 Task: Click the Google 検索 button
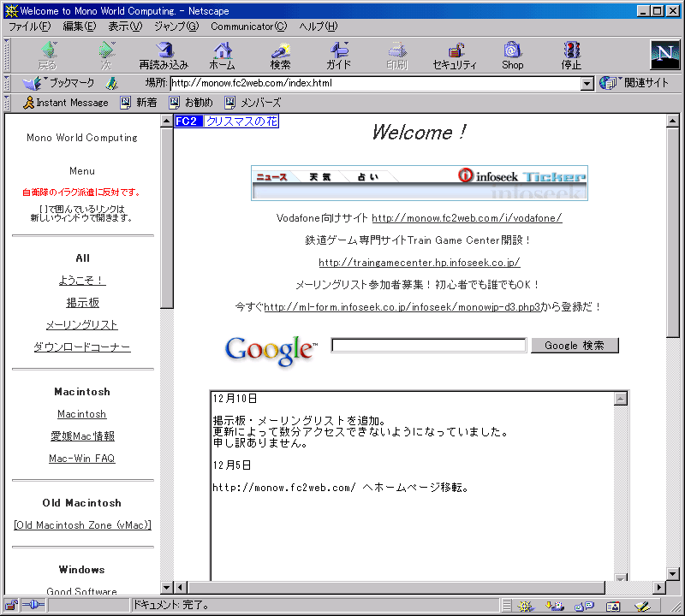coord(575,346)
